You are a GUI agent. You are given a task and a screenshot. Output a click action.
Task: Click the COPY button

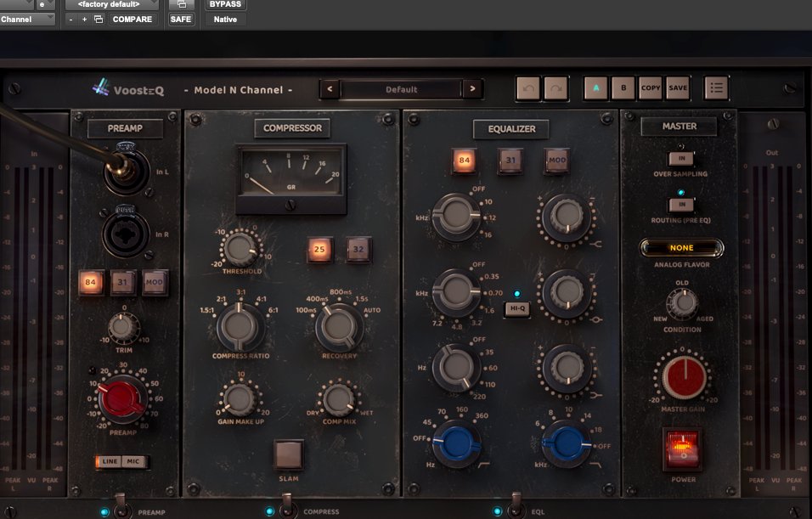click(x=651, y=88)
